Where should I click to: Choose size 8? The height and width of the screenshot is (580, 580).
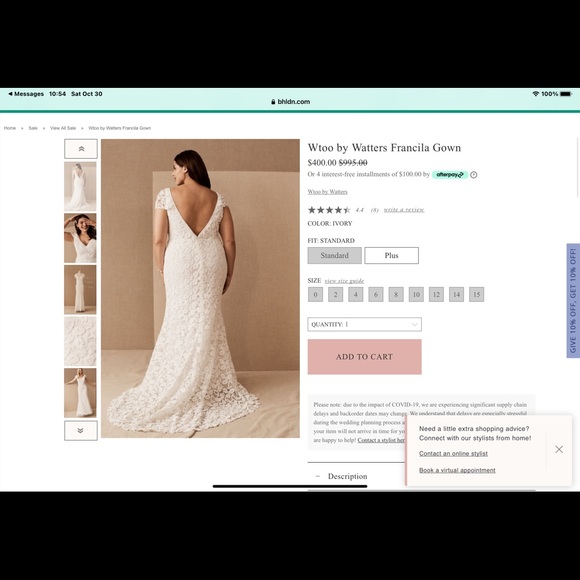coord(396,294)
